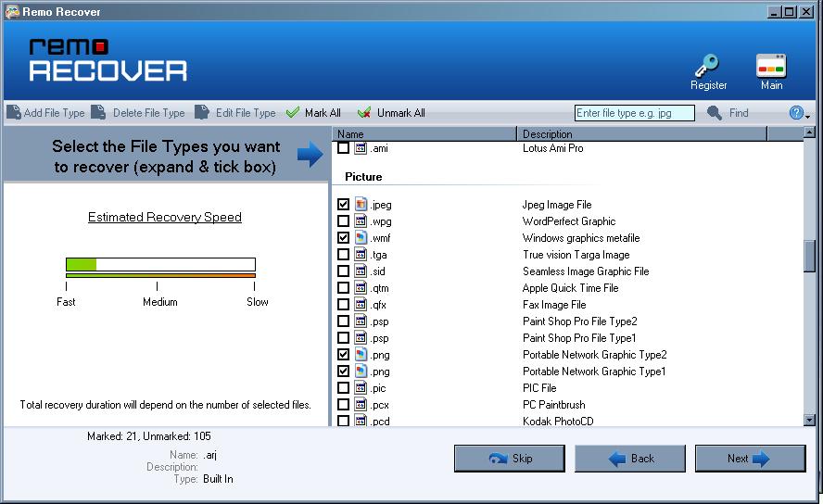Select the Seamless Image Graphic File description
This screenshot has width=823, height=504.
pyautogui.click(x=586, y=271)
